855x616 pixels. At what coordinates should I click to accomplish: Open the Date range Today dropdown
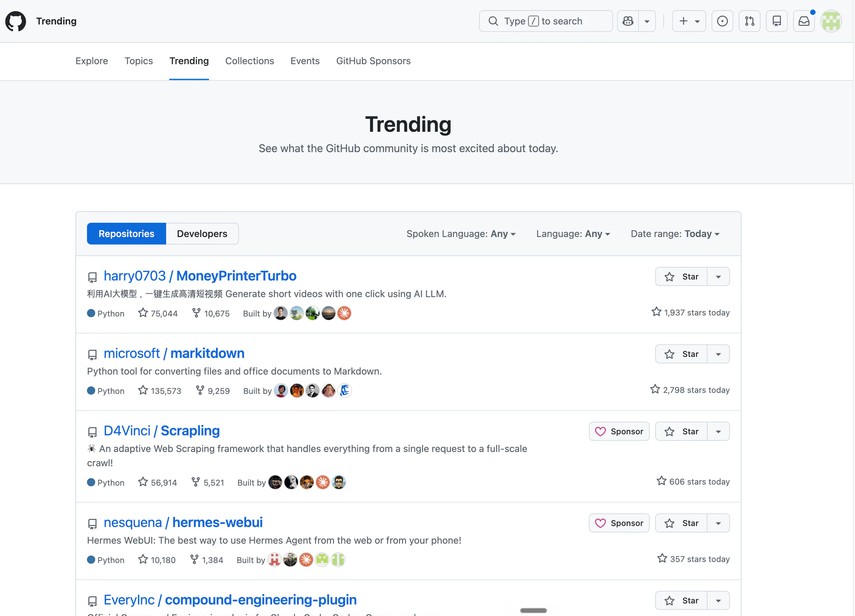click(675, 234)
